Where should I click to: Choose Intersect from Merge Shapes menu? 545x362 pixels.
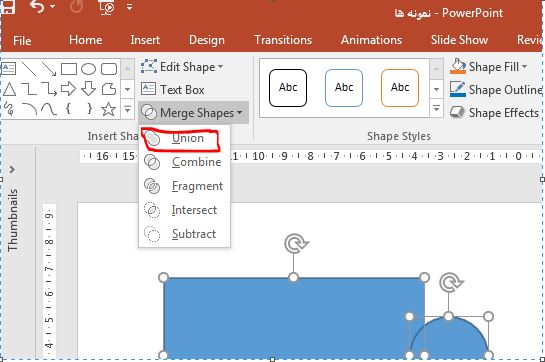point(184,210)
